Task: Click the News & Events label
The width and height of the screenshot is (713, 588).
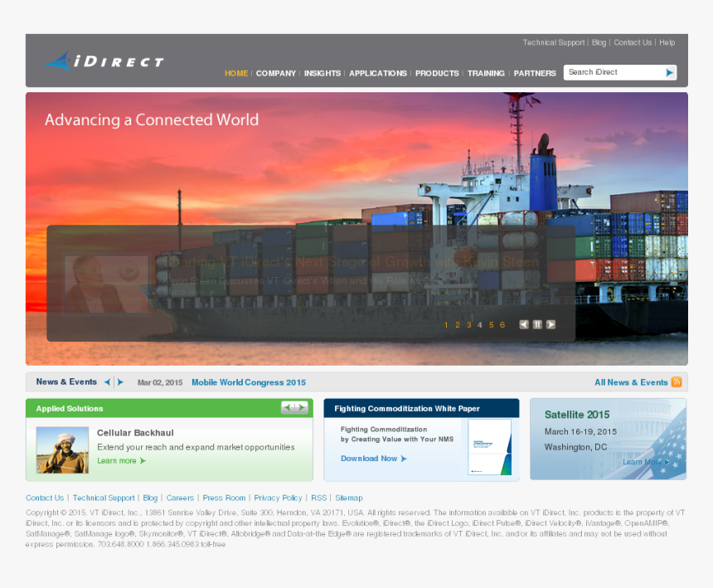Action: [66, 382]
